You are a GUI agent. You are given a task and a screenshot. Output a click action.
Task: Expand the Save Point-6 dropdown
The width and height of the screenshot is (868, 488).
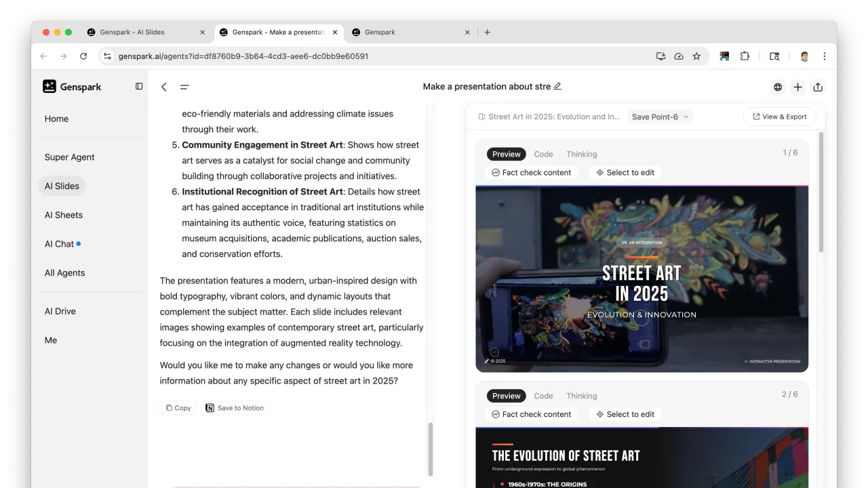(x=660, y=117)
